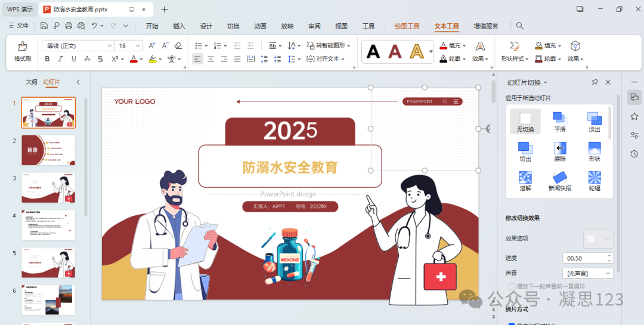Select the 擦除 transition

click(560, 151)
